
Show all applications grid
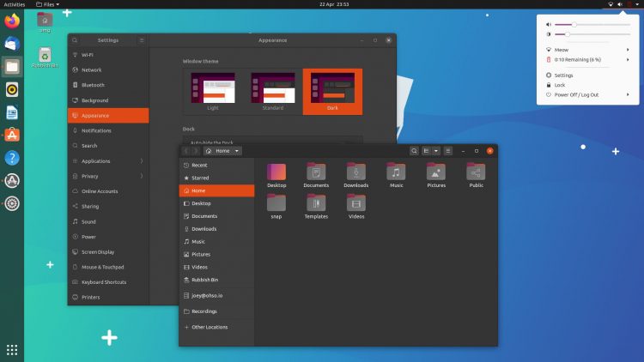(x=12, y=350)
